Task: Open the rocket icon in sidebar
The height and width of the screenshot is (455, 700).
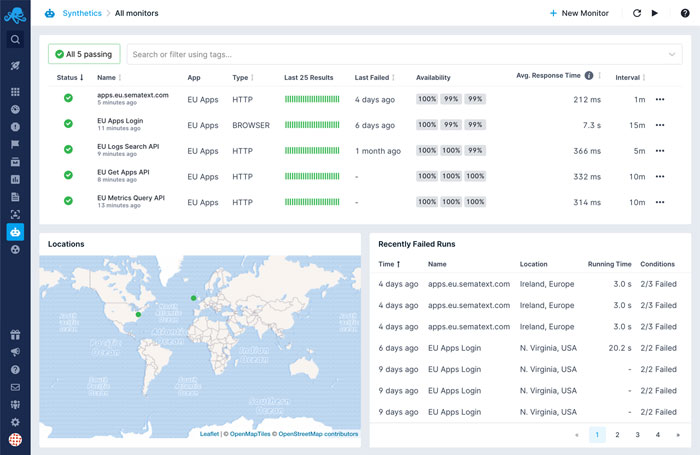Action: point(15,65)
